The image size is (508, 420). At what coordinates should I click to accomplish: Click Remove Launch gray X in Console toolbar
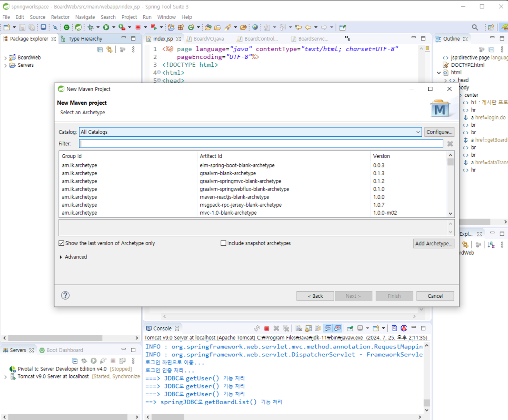(276, 328)
